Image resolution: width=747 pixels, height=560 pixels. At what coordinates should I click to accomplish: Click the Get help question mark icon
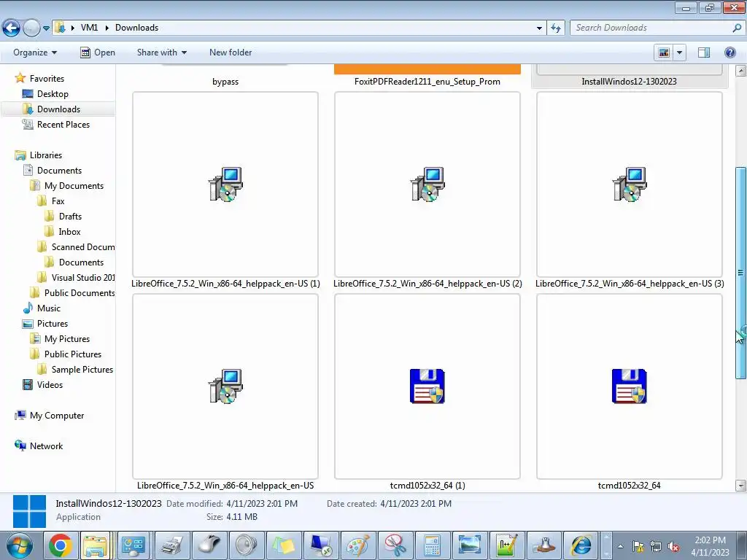tap(729, 52)
